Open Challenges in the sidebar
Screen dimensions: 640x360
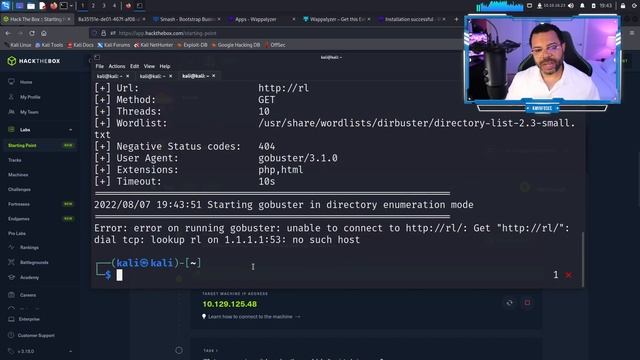[19, 189]
